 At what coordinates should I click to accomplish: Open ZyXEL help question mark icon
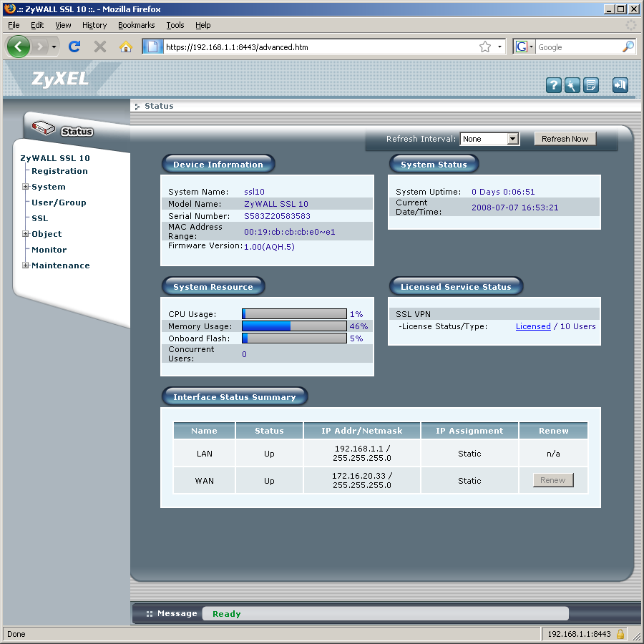554,85
